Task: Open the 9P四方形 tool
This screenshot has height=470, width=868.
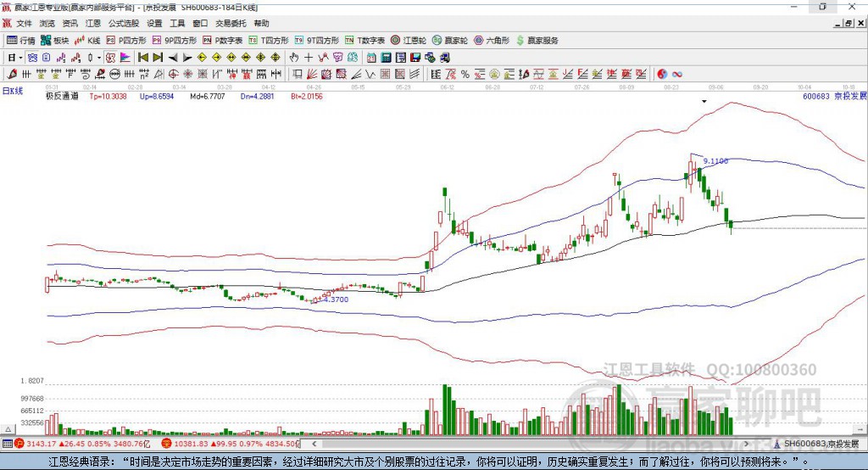Action: pyautogui.click(x=175, y=41)
